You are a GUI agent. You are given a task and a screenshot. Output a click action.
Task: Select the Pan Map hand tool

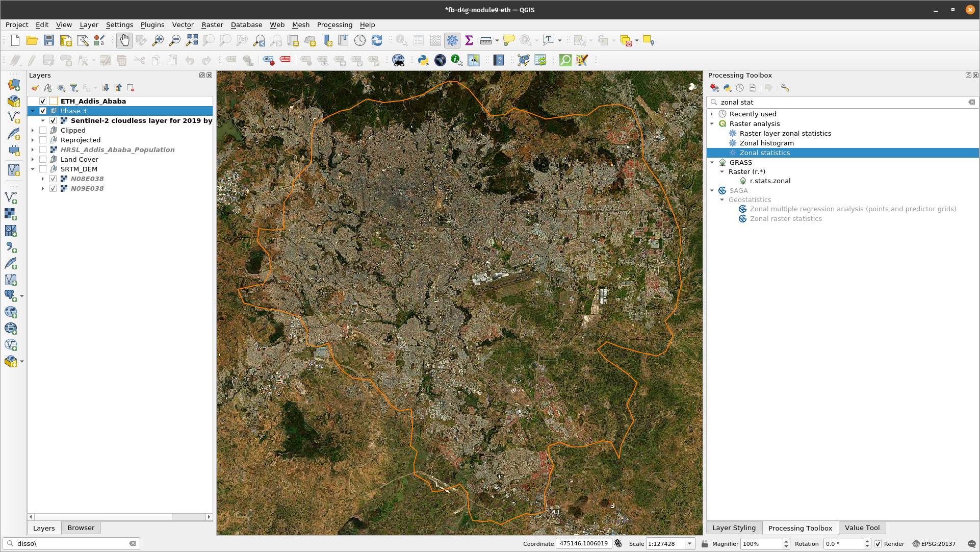pos(124,41)
